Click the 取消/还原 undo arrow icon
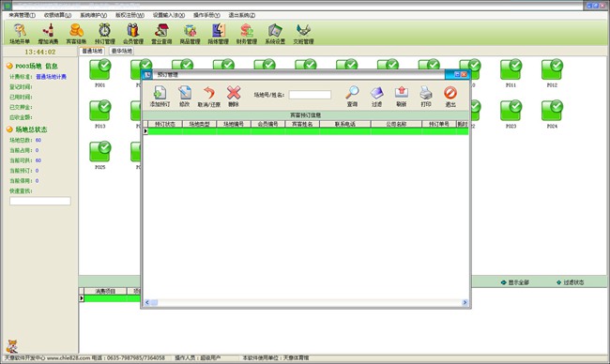This screenshot has width=610, height=364. pos(209,93)
